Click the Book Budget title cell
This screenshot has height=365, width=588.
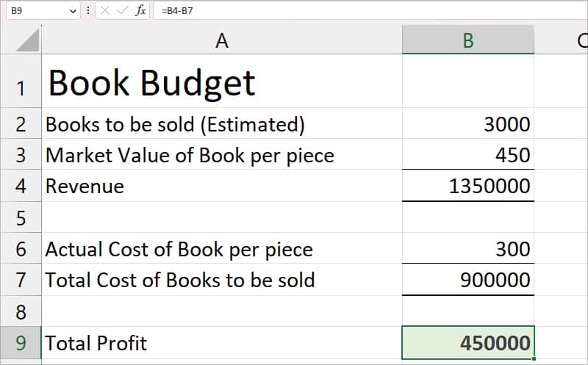222,81
